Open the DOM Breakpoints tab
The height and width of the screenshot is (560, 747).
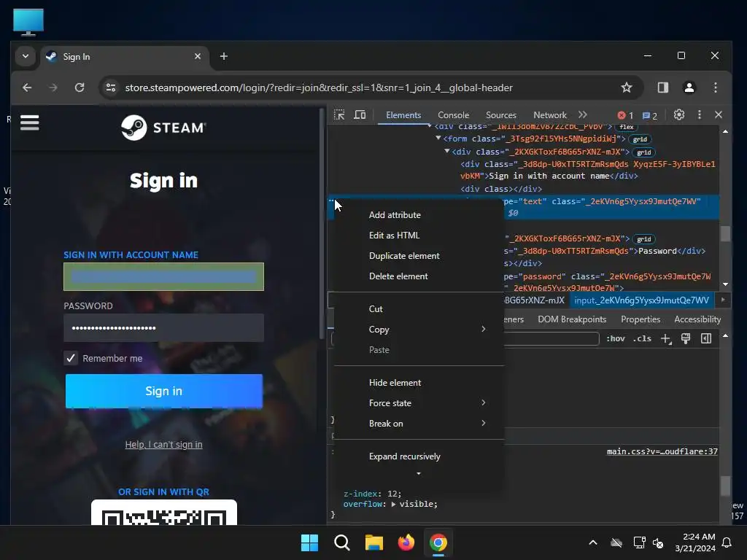[x=572, y=319]
